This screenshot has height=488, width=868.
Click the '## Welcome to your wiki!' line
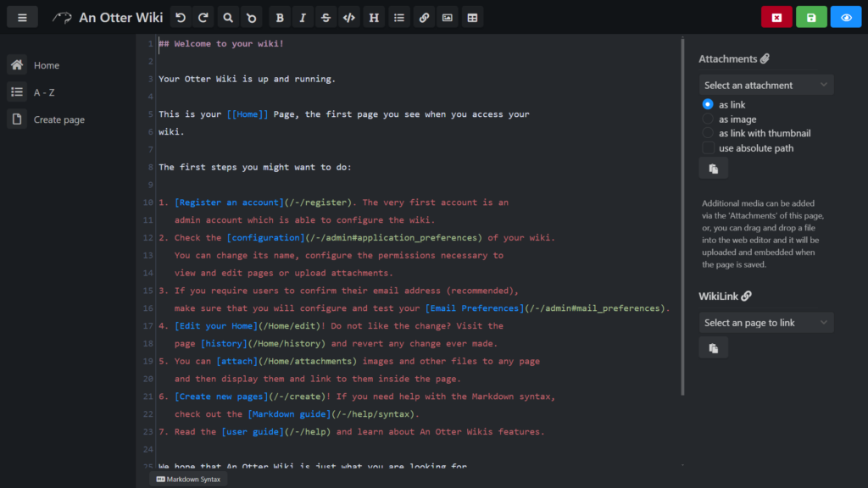pos(221,44)
